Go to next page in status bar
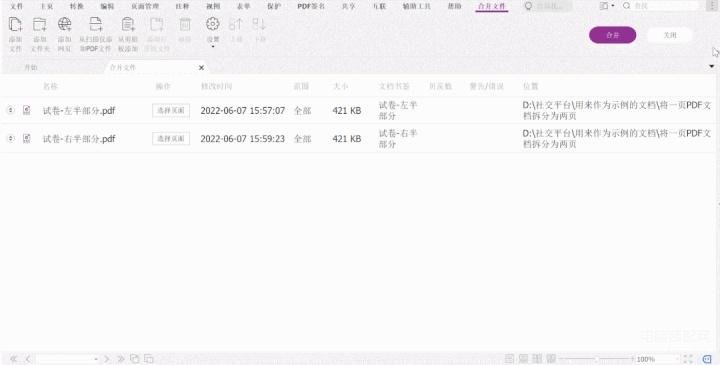720x365 pixels. pyautogui.click(x=107, y=359)
